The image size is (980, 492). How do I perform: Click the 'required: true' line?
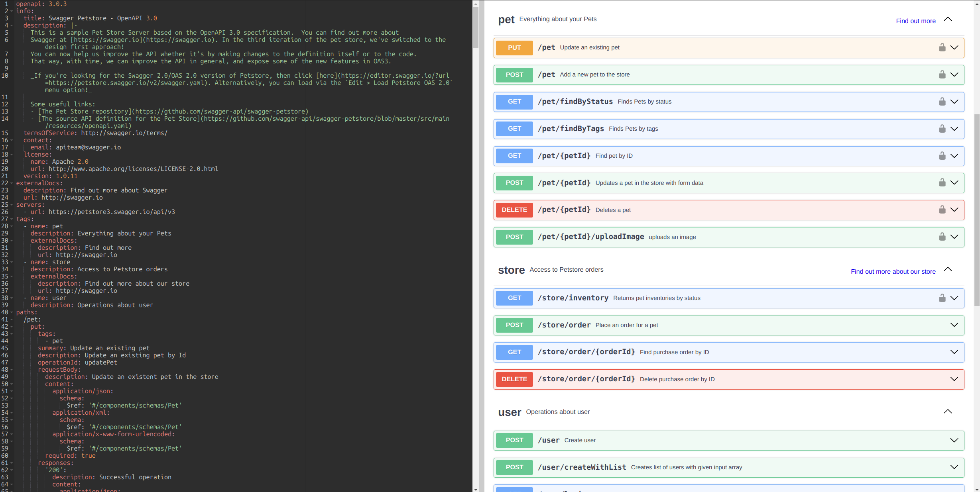70,456
